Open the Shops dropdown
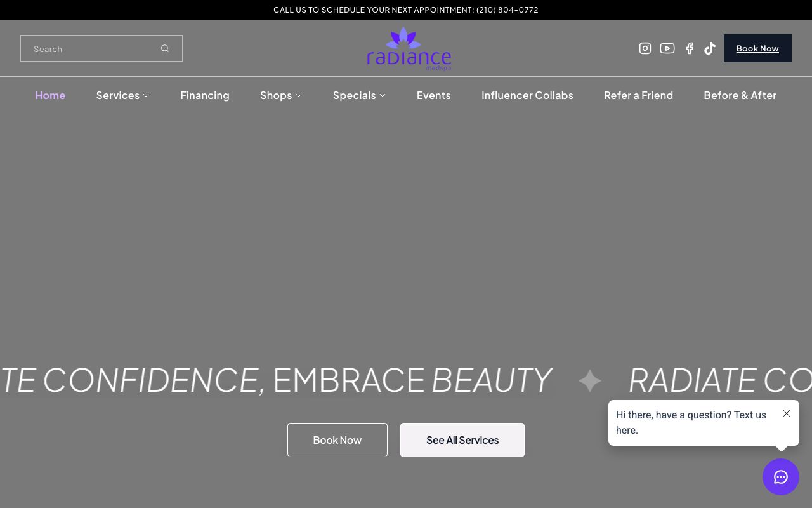Image resolution: width=812 pixels, height=508 pixels. tap(281, 95)
